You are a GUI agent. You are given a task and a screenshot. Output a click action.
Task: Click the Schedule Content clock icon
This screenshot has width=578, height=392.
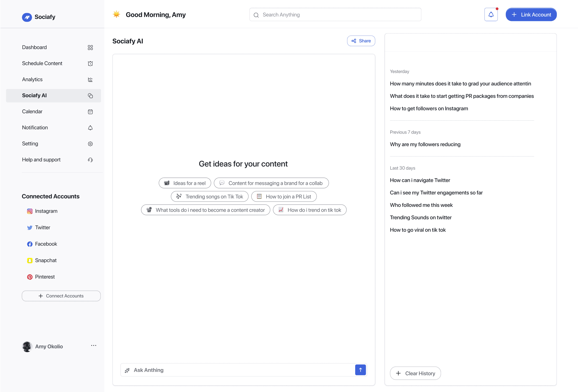tap(90, 63)
